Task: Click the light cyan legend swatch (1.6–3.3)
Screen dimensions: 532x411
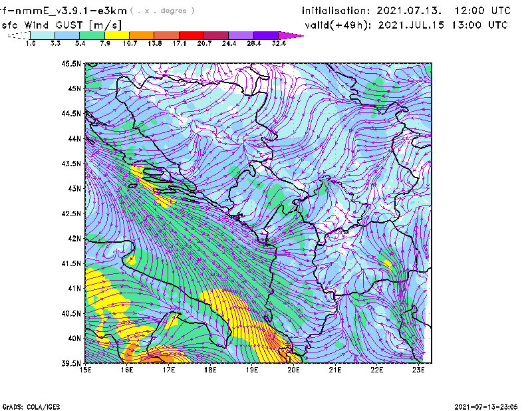Action: [x=43, y=35]
